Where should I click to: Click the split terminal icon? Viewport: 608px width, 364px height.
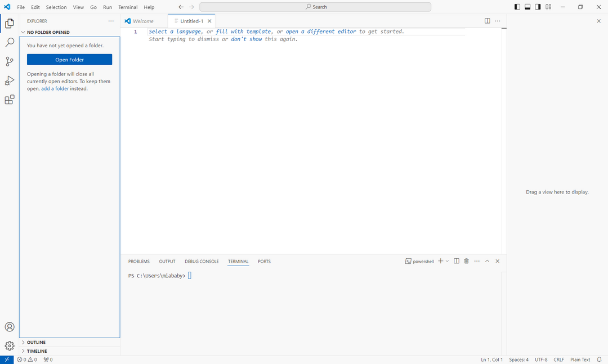click(x=457, y=261)
